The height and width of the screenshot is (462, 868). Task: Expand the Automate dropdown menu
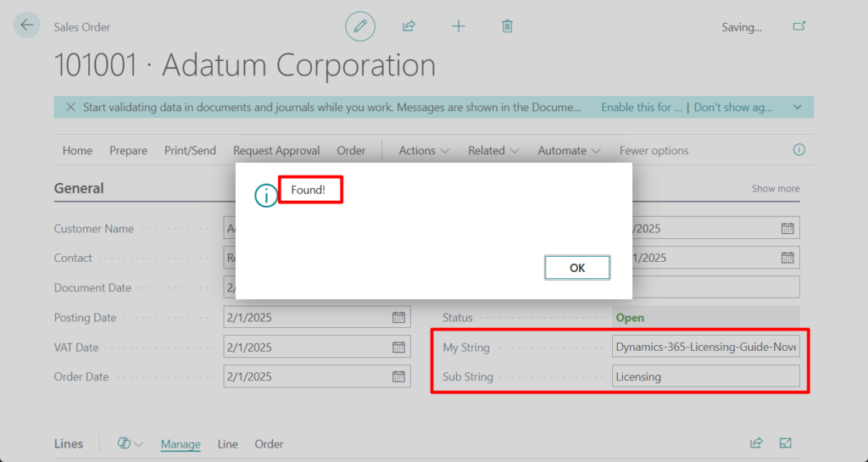point(569,151)
